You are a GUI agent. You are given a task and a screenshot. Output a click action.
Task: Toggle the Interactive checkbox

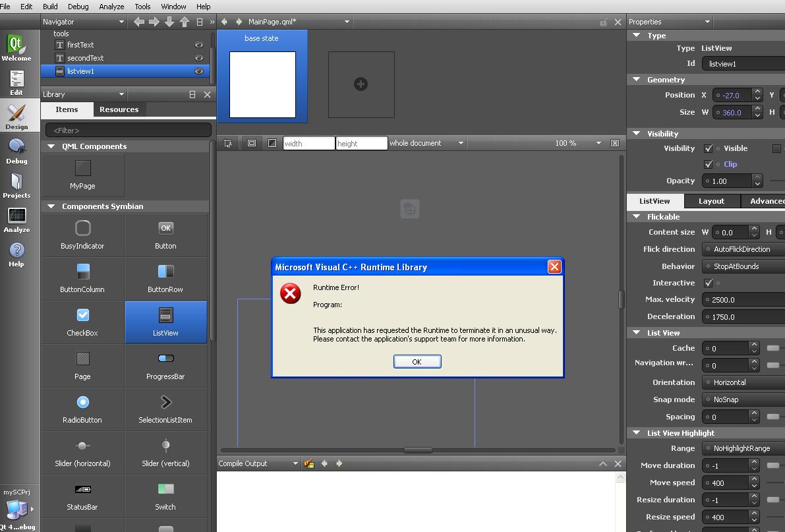[x=709, y=283]
